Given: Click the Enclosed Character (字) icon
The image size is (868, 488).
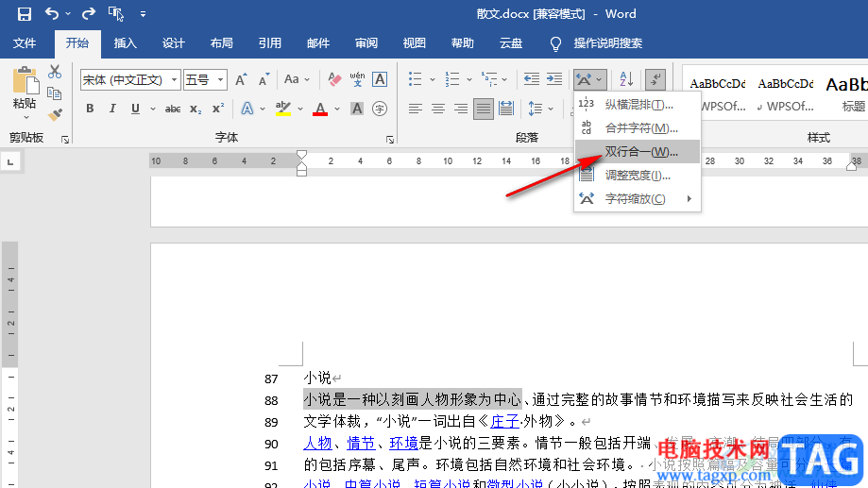Looking at the screenshot, I should [380, 109].
